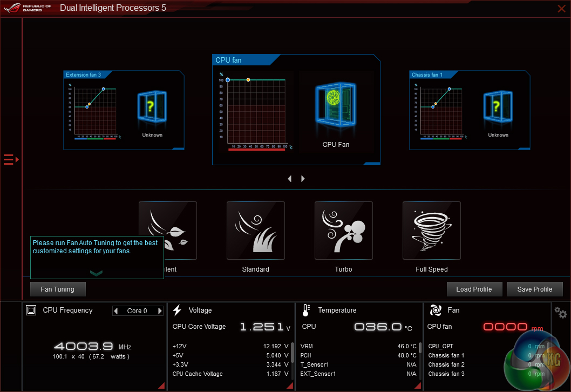Click the Standard mode label
The height and width of the screenshot is (392, 571).
(x=256, y=269)
